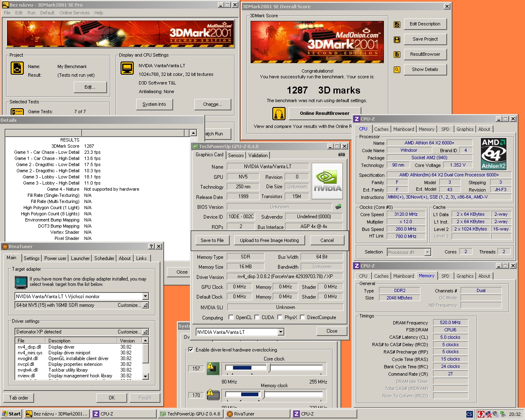Click the Edit Description icon

[x=397, y=25]
